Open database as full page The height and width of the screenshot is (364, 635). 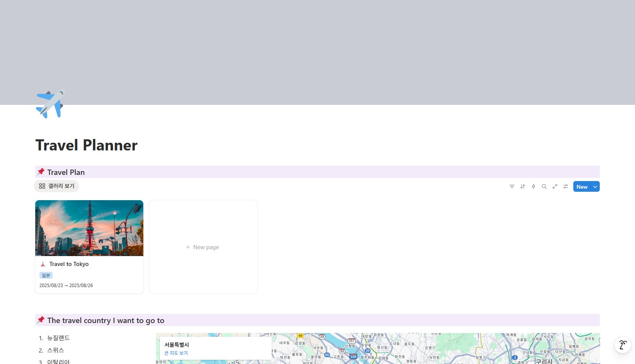[x=555, y=186]
